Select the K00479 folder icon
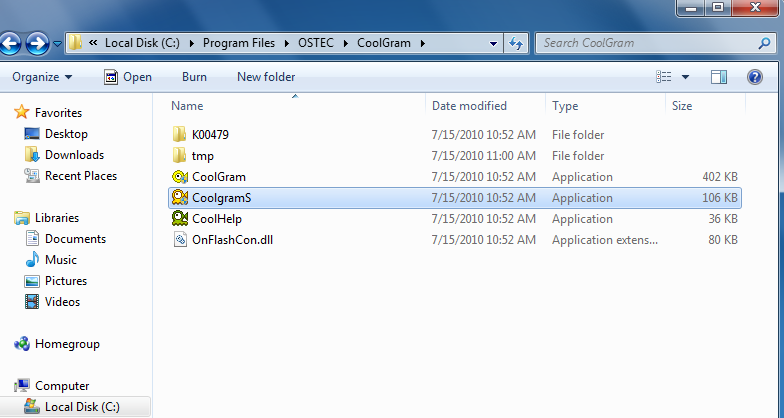784x418 pixels. click(180, 134)
